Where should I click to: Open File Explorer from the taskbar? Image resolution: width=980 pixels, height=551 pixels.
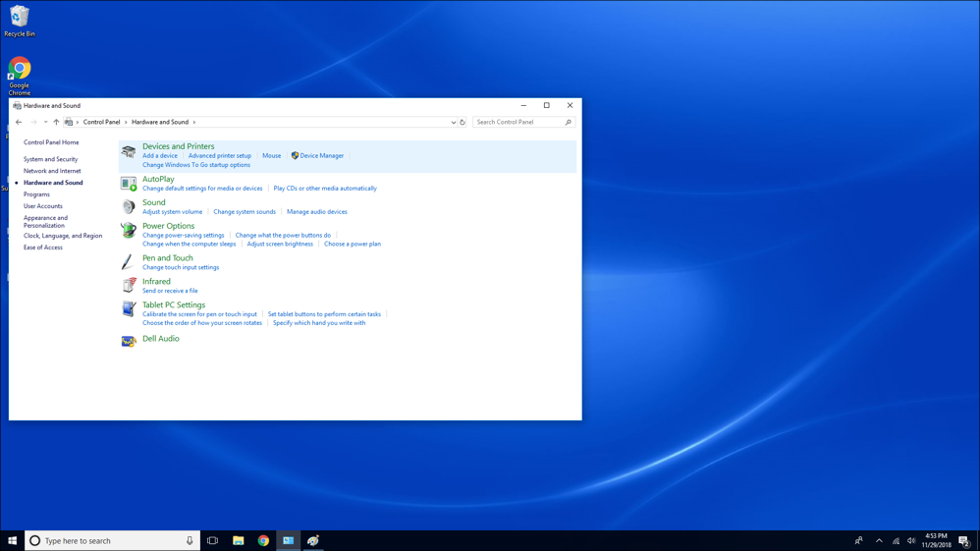[x=238, y=540]
